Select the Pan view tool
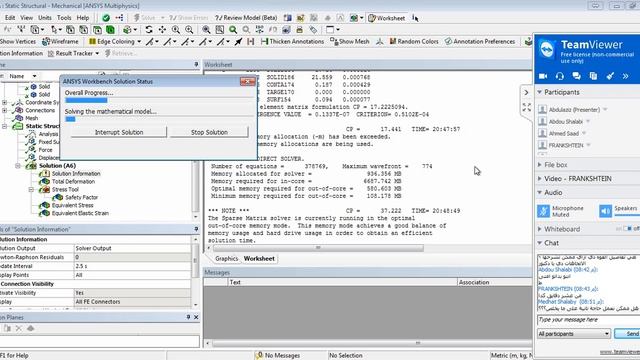Viewport: 640px width, 360px height. 162,29
